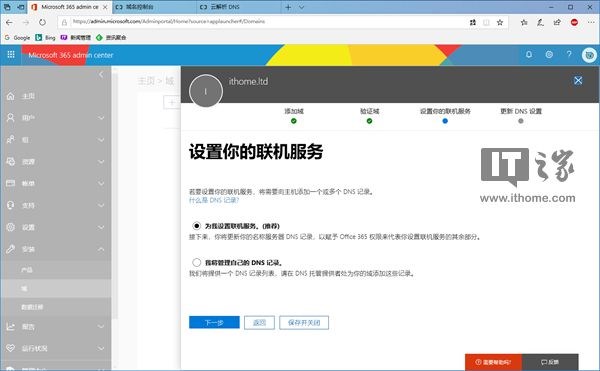Image resolution: width=600 pixels, height=371 pixels.
Task: Click the 需要帮助吗? help button
Action: point(493,362)
